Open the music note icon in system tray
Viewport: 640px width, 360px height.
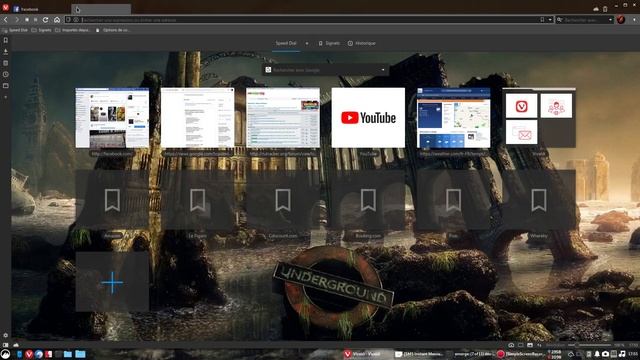pos(622,354)
